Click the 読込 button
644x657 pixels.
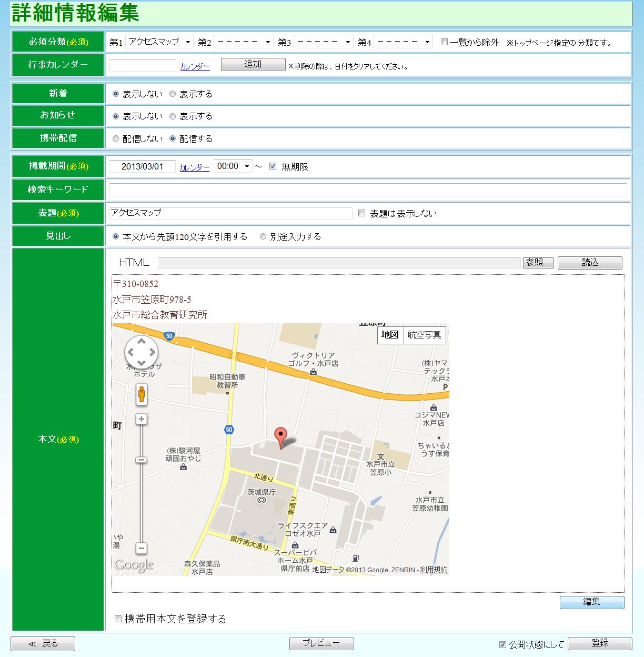590,262
